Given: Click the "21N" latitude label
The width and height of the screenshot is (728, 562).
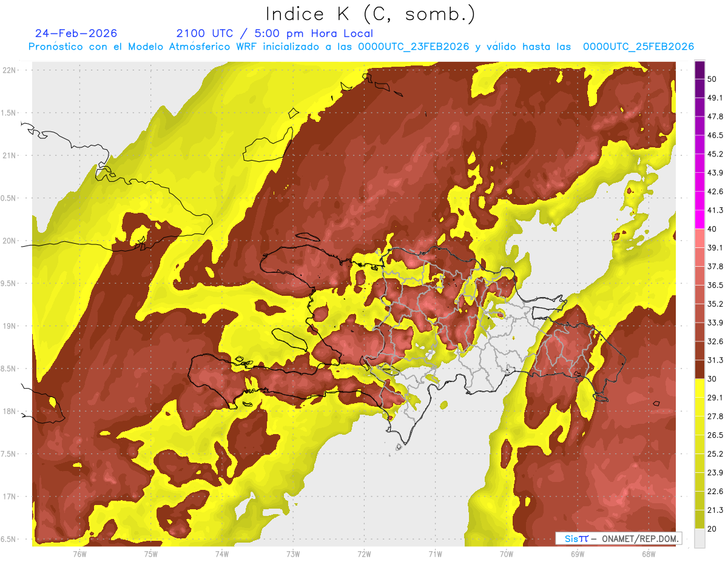Looking at the screenshot, I should pyautogui.click(x=10, y=155).
